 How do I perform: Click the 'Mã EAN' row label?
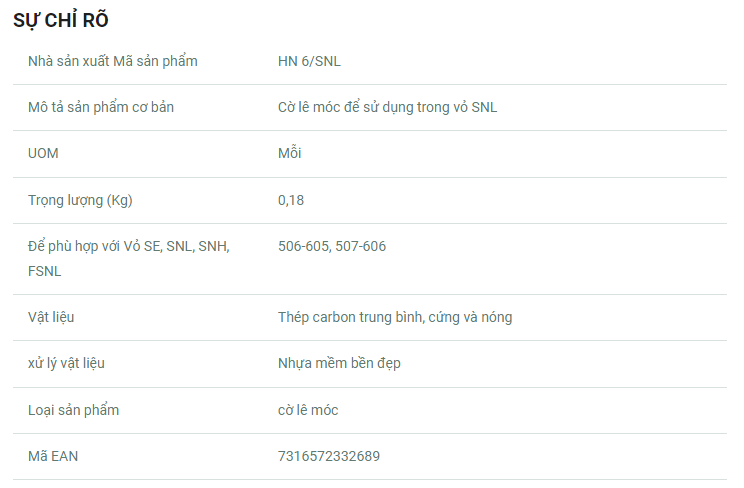(53, 456)
